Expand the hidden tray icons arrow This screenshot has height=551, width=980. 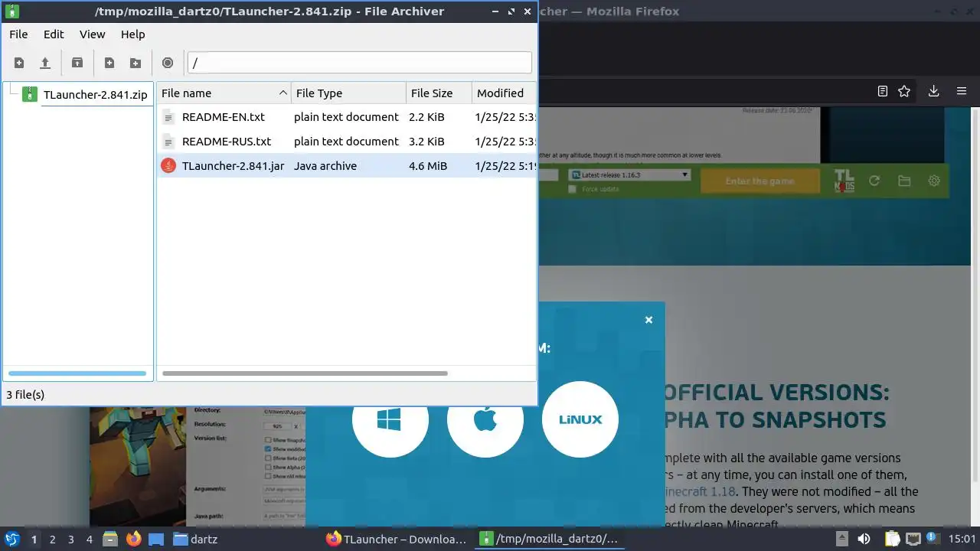click(x=841, y=540)
